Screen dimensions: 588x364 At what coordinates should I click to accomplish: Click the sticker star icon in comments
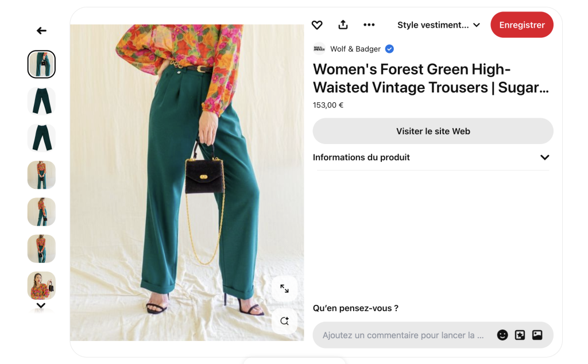click(x=520, y=335)
